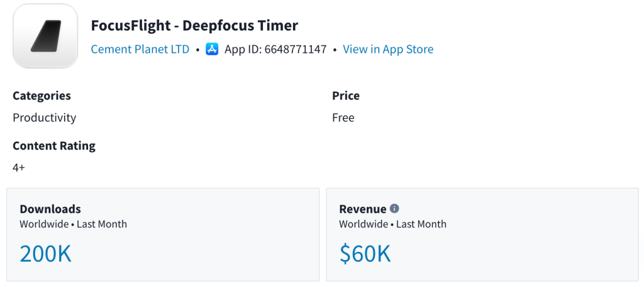
Task: Click the Revenue heading
Action: tap(362, 209)
